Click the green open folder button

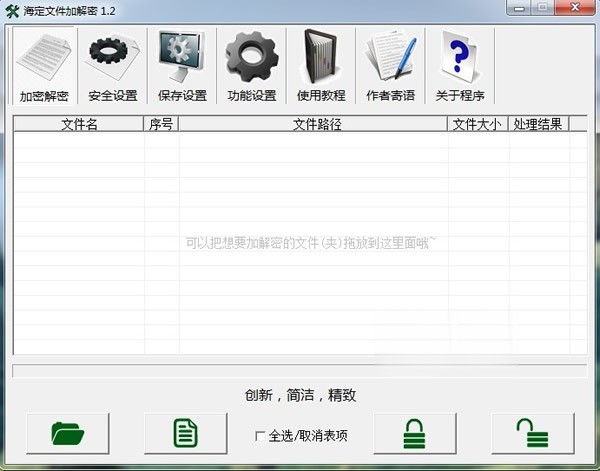click(68, 434)
